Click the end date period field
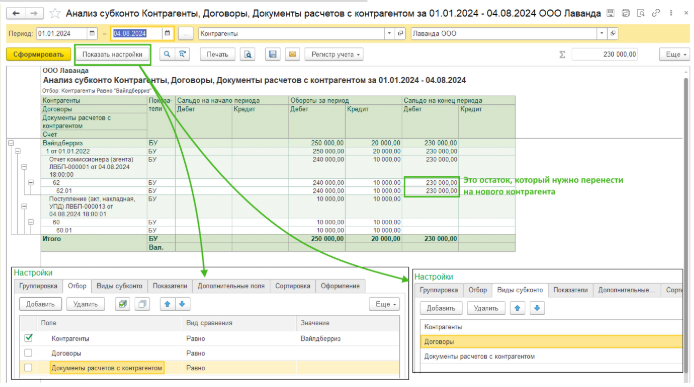 click(x=137, y=33)
